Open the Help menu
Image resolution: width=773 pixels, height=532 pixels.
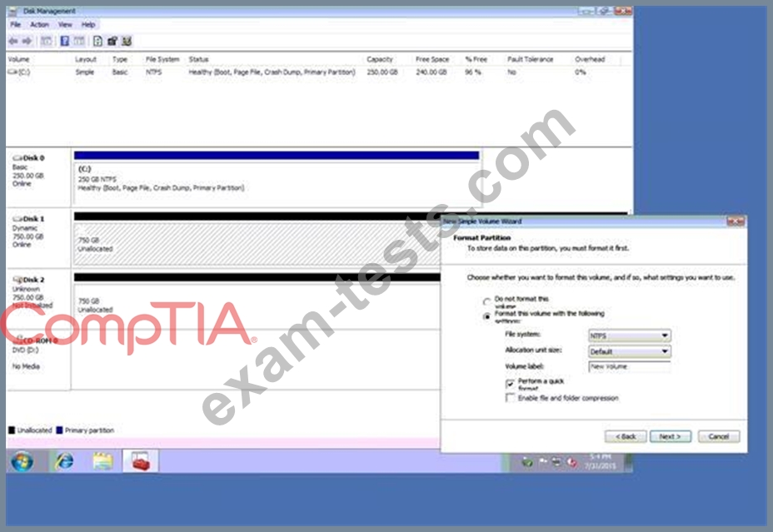point(88,25)
